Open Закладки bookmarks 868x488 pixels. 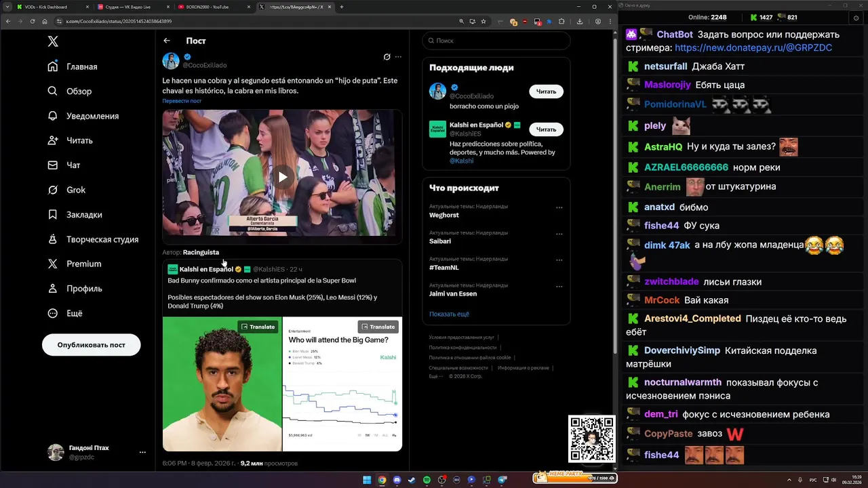tap(75, 214)
